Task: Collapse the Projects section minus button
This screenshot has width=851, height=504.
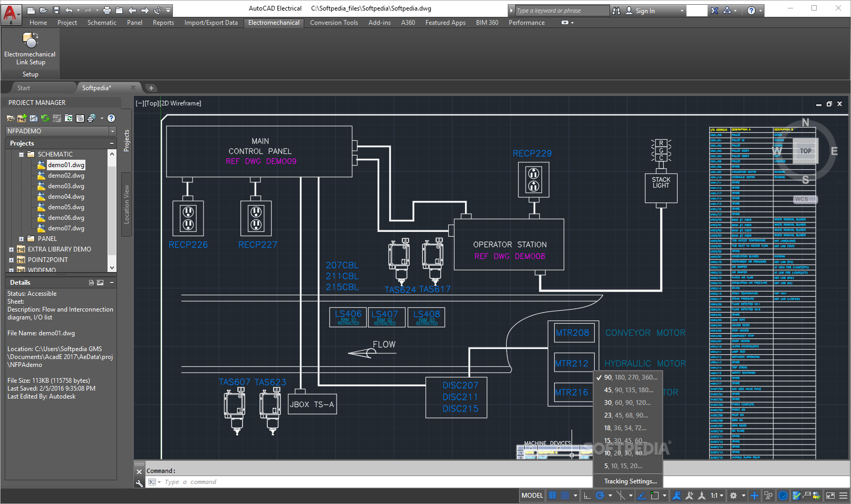Action: point(112,143)
